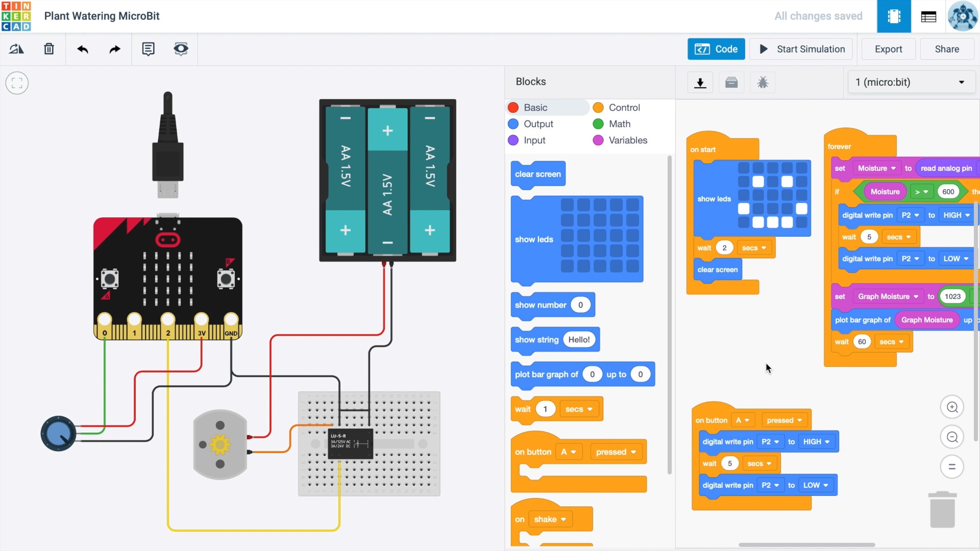Click the rotate component icon

pyautogui.click(x=16, y=49)
